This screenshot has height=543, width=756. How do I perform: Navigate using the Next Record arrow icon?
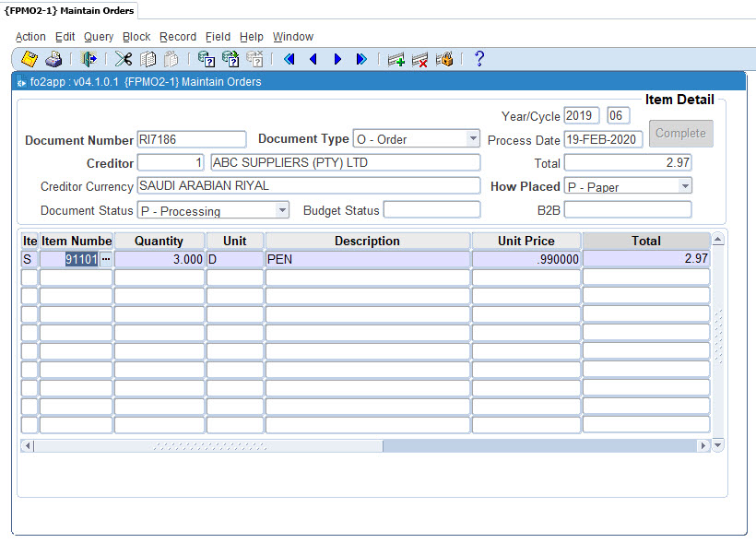(338, 58)
